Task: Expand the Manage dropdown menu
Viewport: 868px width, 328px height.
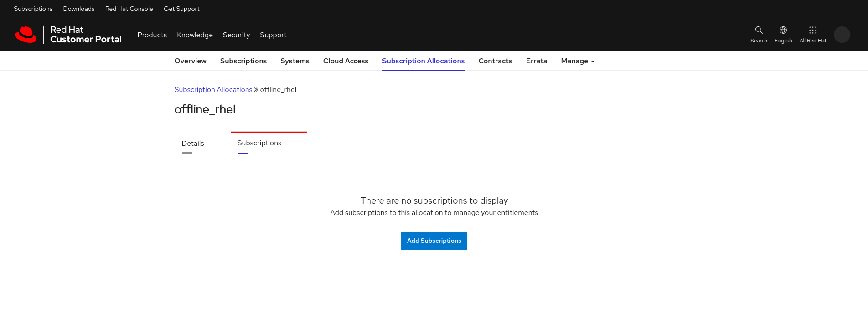Action: [x=577, y=61]
